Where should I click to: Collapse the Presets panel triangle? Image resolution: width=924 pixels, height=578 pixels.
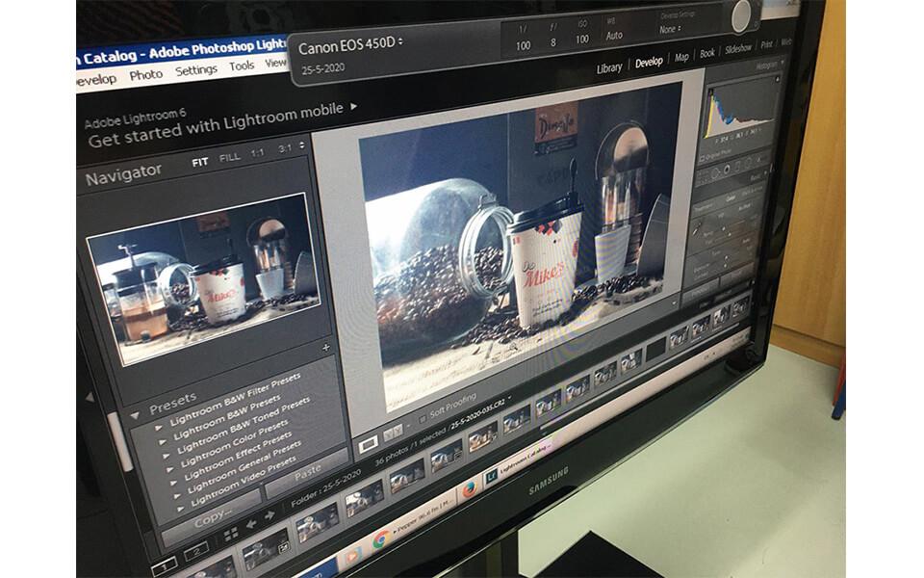(x=136, y=415)
